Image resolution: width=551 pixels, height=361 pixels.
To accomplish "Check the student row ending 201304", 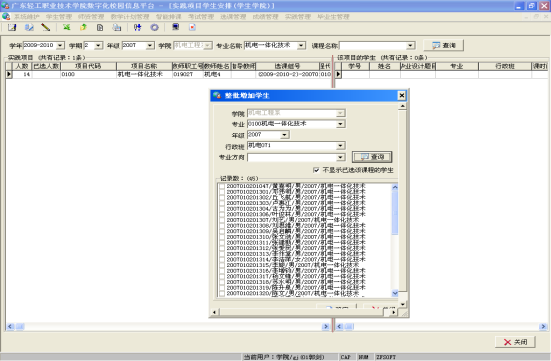I will click(x=222, y=209).
